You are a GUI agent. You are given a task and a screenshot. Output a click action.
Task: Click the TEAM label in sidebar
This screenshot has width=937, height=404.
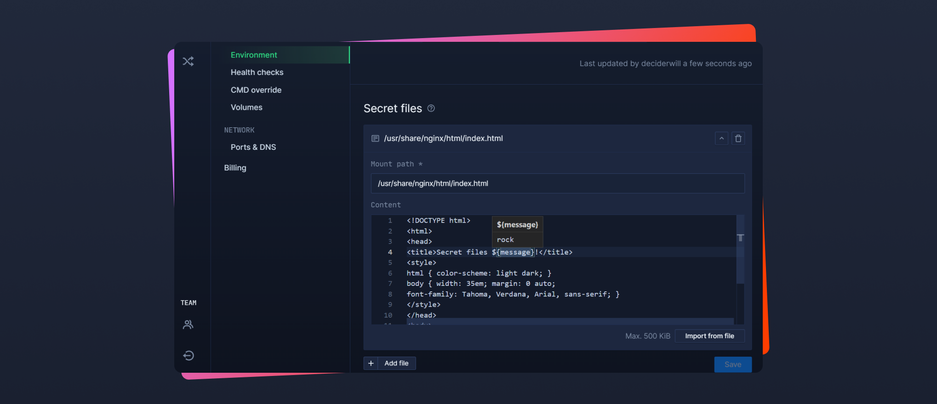(188, 303)
